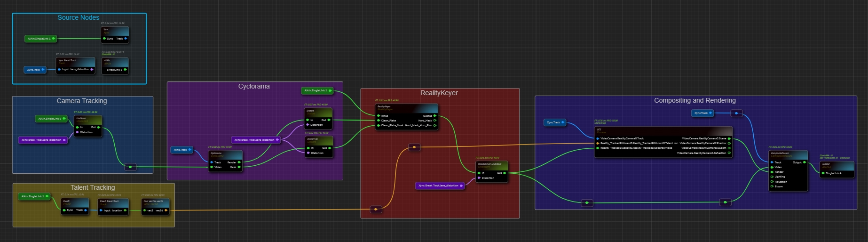Select the Talent Tracking group header
This screenshot has width=868, height=242.
coord(93,187)
